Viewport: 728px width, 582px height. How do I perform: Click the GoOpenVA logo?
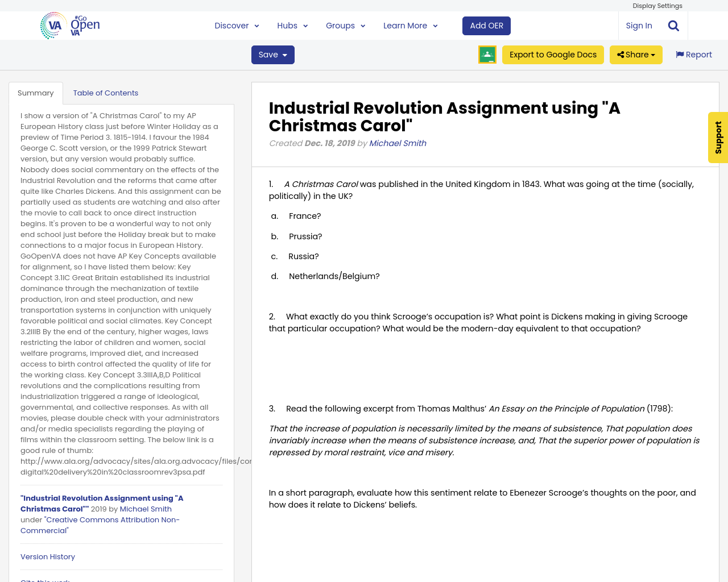coord(68,25)
